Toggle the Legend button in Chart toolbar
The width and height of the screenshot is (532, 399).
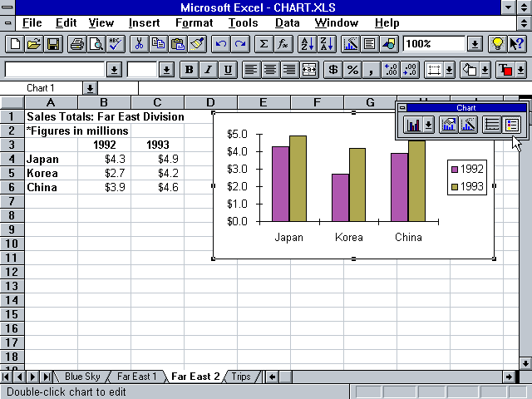tap(512, 125)
